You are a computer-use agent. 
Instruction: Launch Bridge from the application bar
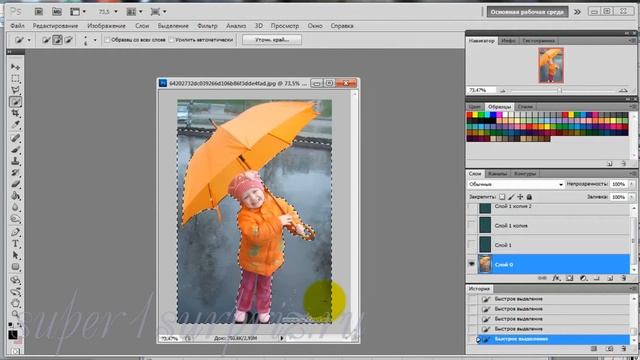[x=38, y=12]
